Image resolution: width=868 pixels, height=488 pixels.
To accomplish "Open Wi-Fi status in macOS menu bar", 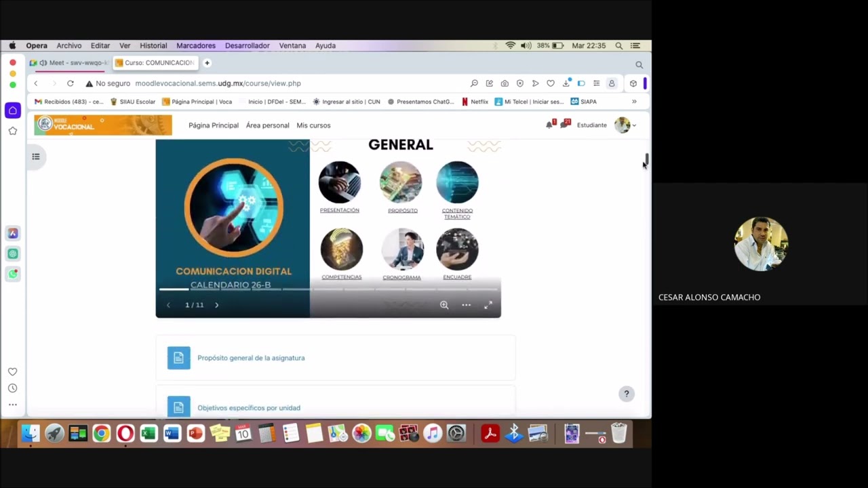I will tap(510, 45).
